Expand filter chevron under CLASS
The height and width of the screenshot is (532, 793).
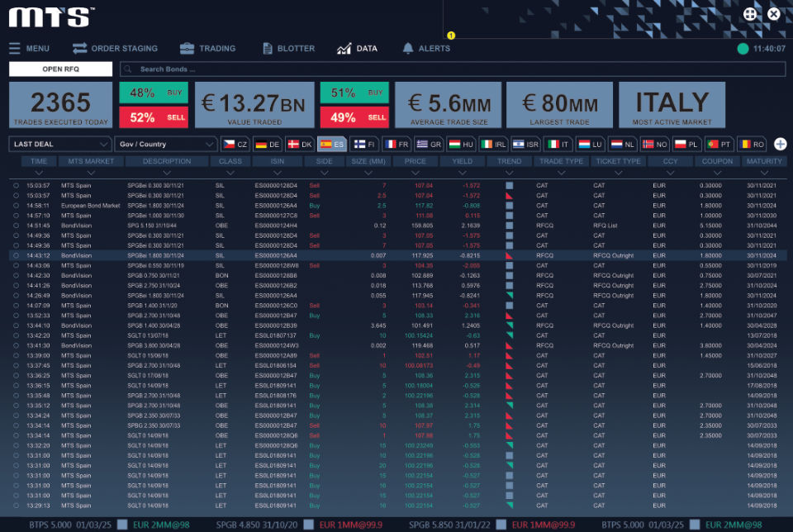point(230,173)
